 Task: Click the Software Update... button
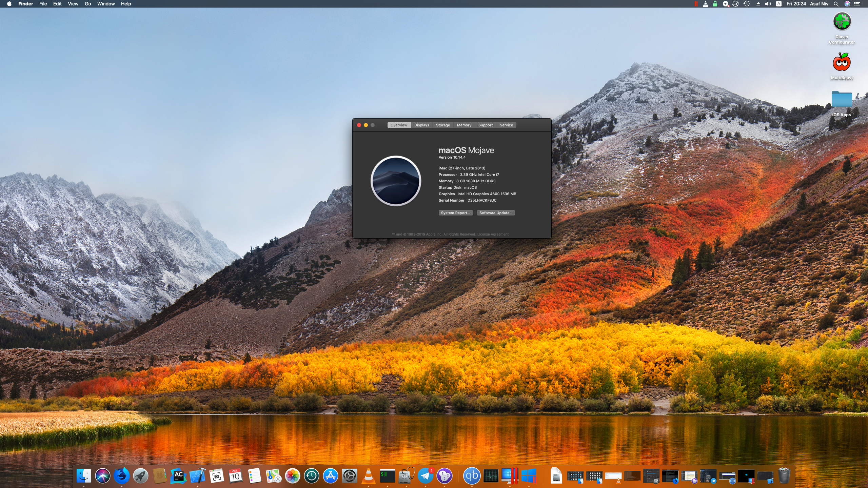pos(496,213)
